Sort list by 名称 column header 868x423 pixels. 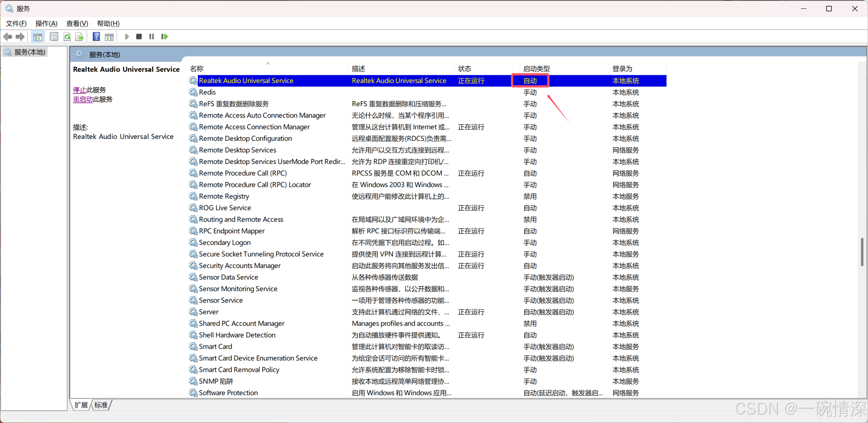[197, 69]
